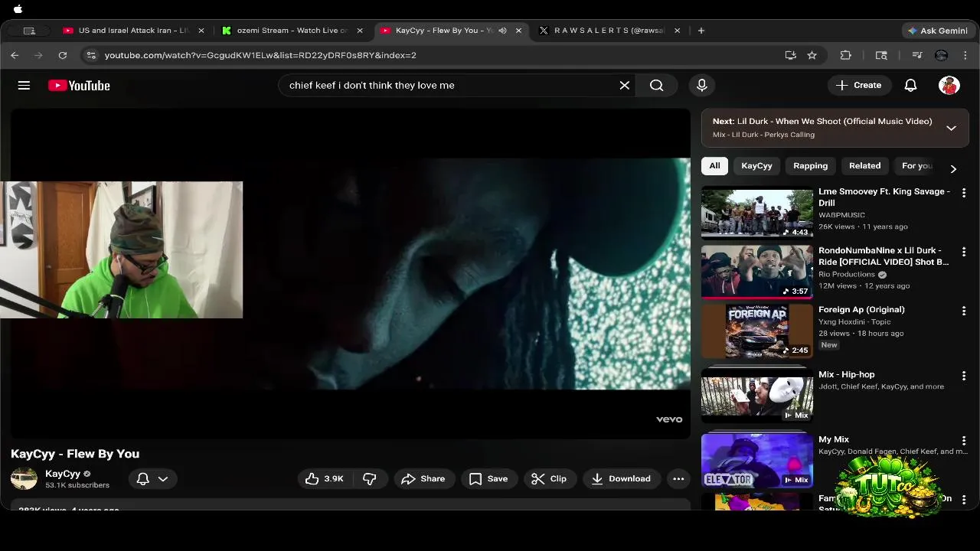This screenshot has height=551, width=980.
Task: Click the address bar URL
Action: (x=260, y=55)
